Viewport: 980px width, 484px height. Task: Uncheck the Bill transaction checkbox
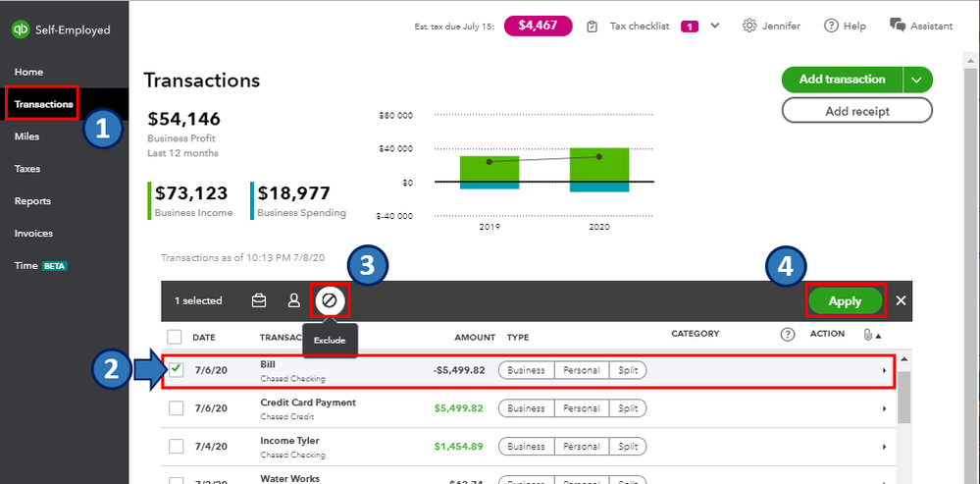click(x=177, y=369)
